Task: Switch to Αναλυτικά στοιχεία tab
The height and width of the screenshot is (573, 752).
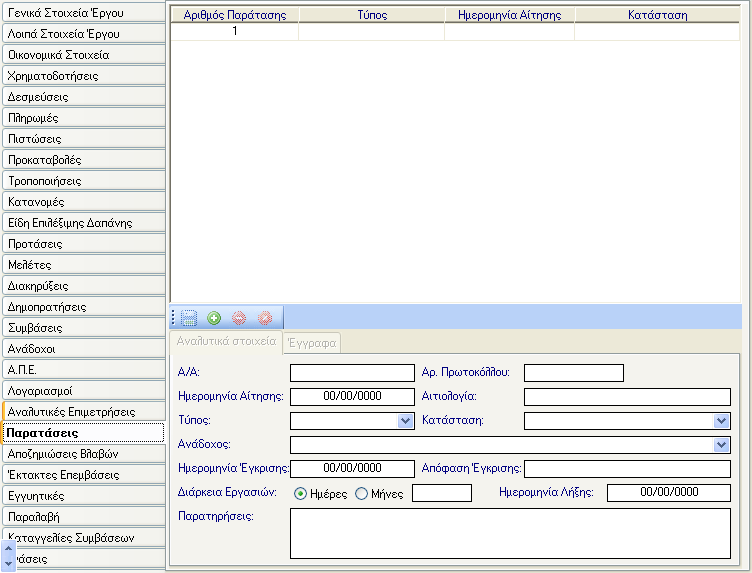Action: click(x=226, y=342)
